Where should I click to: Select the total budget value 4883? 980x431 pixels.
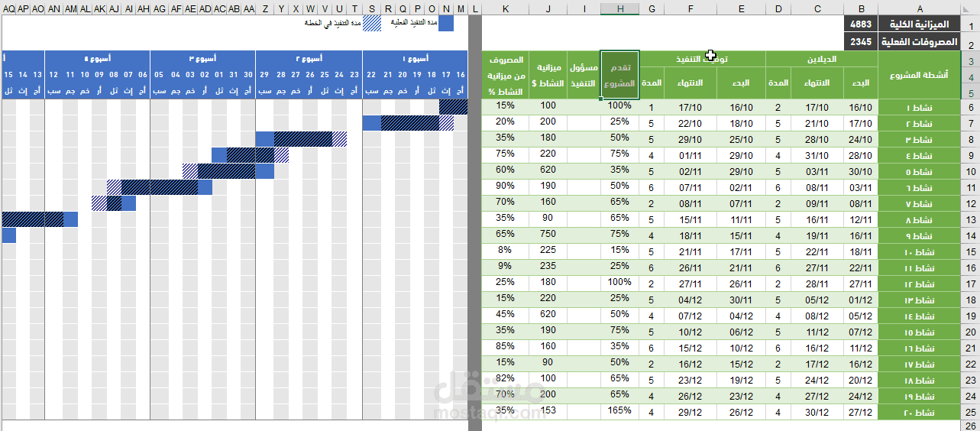tap(860, 25)
